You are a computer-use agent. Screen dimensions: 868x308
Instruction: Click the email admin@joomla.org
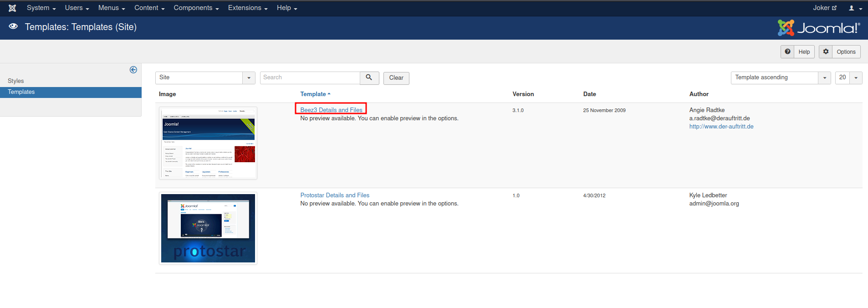click(714, 204)
